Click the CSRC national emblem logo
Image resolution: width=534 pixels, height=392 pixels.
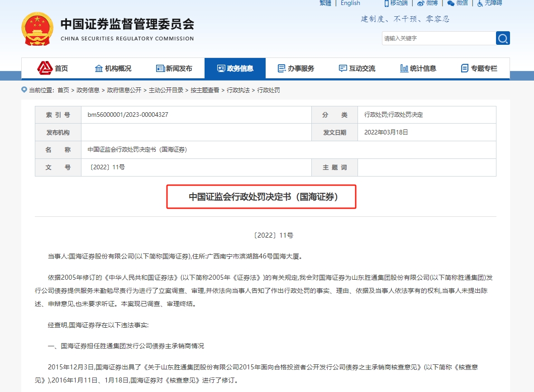click(38, 29)
